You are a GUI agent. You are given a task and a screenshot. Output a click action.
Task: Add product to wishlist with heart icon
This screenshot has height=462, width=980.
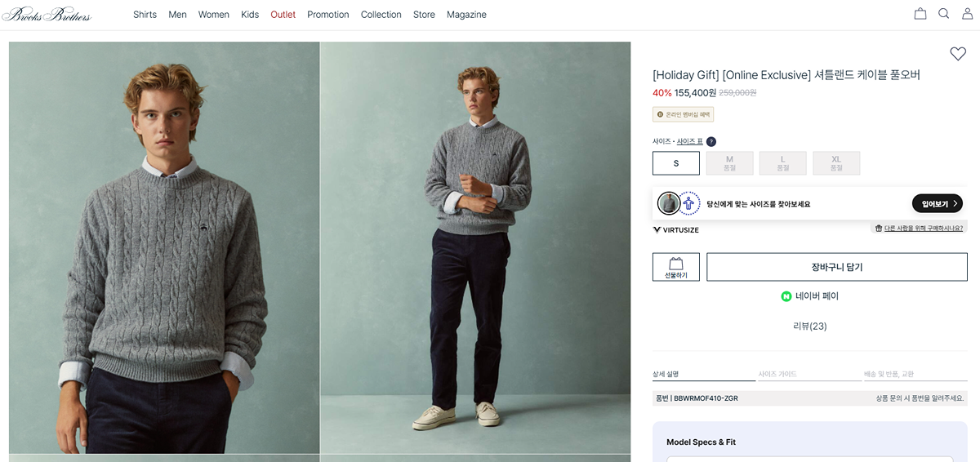tap(958, 54)
